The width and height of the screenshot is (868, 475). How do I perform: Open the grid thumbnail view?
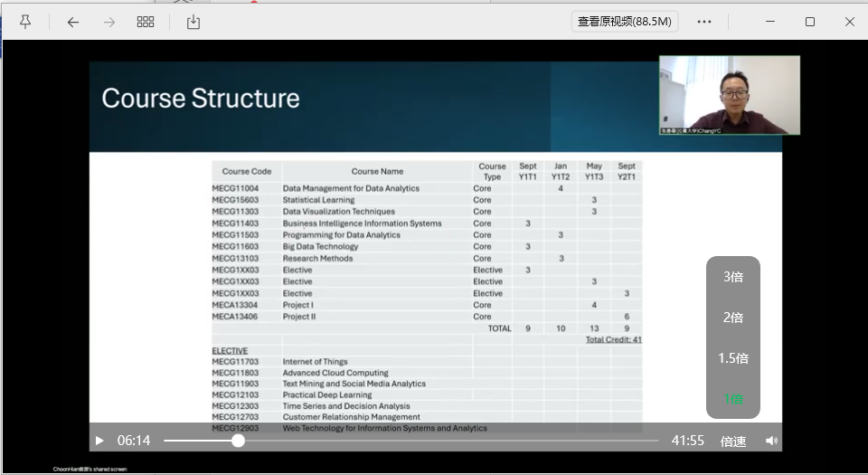click(145, 22)
